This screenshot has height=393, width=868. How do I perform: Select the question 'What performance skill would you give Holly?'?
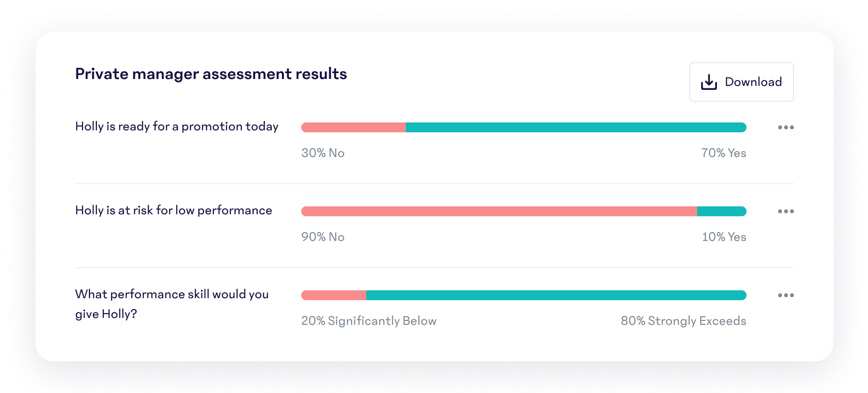pyautogui.click(x=171, y=304)
